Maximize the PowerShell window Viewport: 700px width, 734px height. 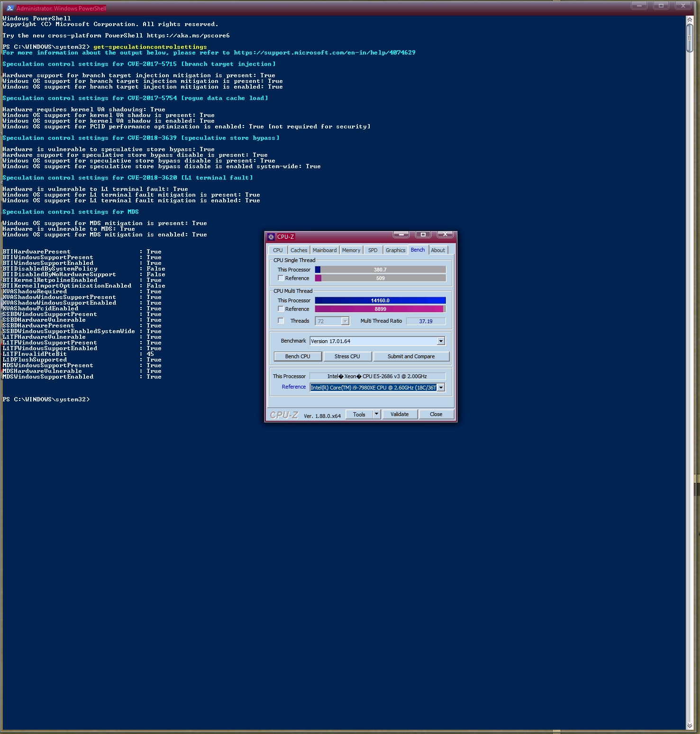(x=661, y=6)
